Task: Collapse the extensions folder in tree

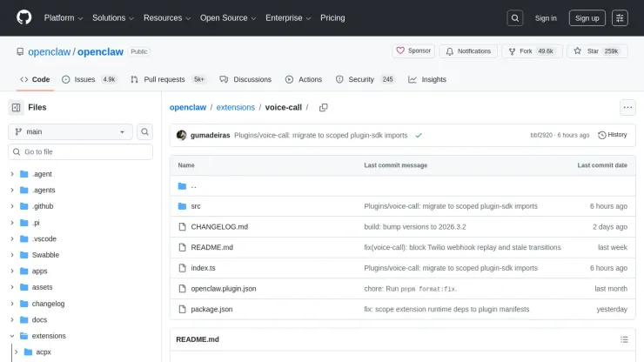Action: point(12,336)
